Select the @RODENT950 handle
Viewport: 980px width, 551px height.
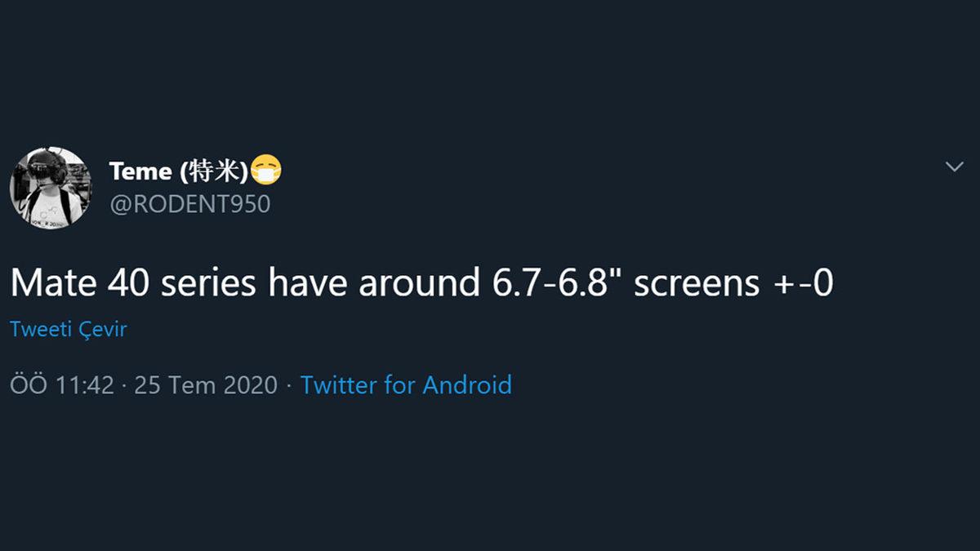[189, 204]
